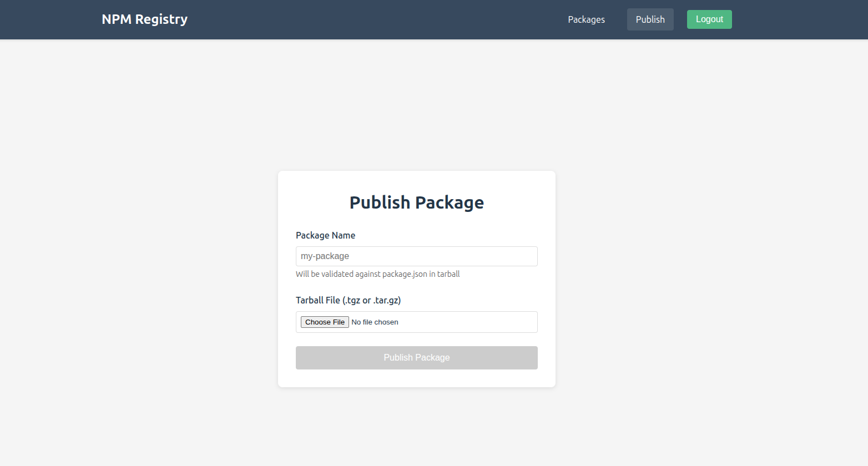Click the Tarball File label
The image size is (868, 466).
(x=348, y=300)
